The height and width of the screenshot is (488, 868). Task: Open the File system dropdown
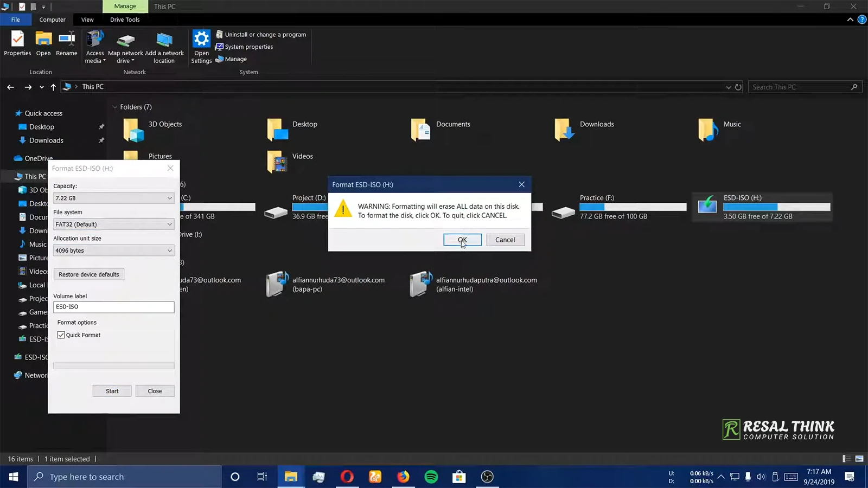click(x=113, y=224)
